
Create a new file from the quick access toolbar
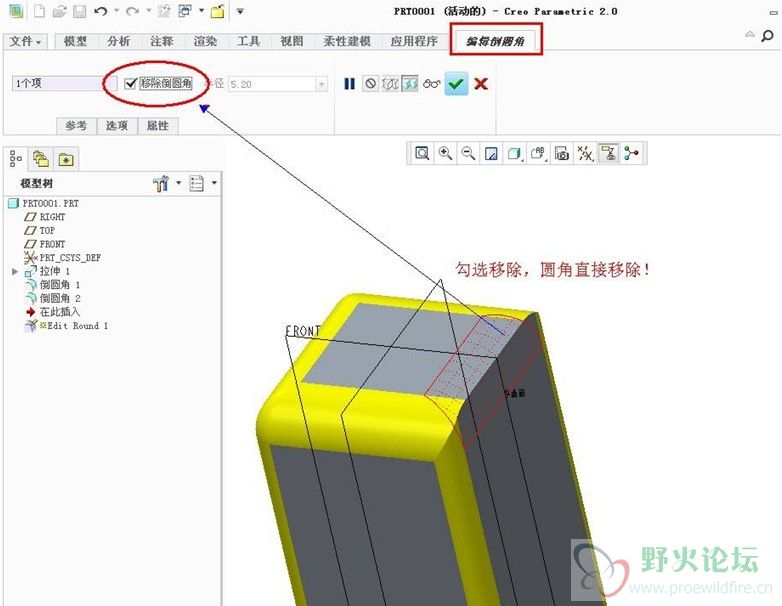click(x=39, y=11)
